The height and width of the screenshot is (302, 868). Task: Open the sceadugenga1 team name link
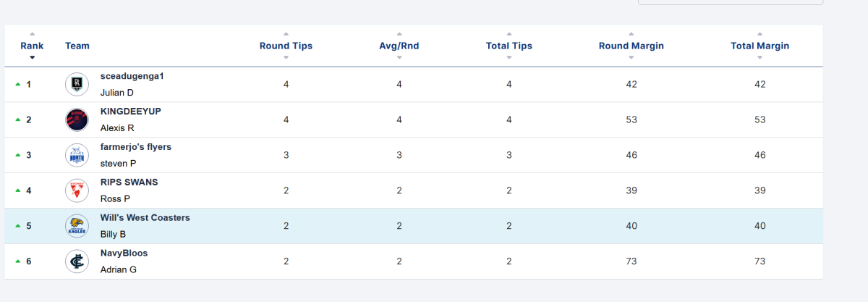(x=132, y=76)
